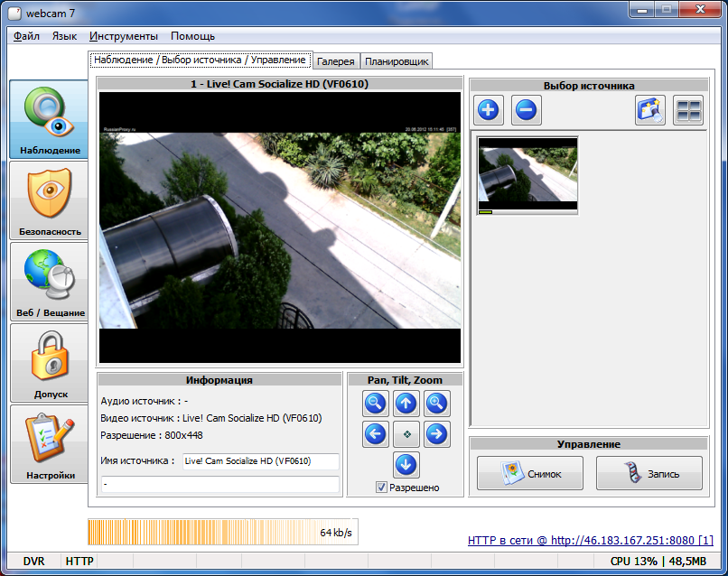728x576 pixels.
Task: Open the Веб / Вещание section
Action: 49,282
